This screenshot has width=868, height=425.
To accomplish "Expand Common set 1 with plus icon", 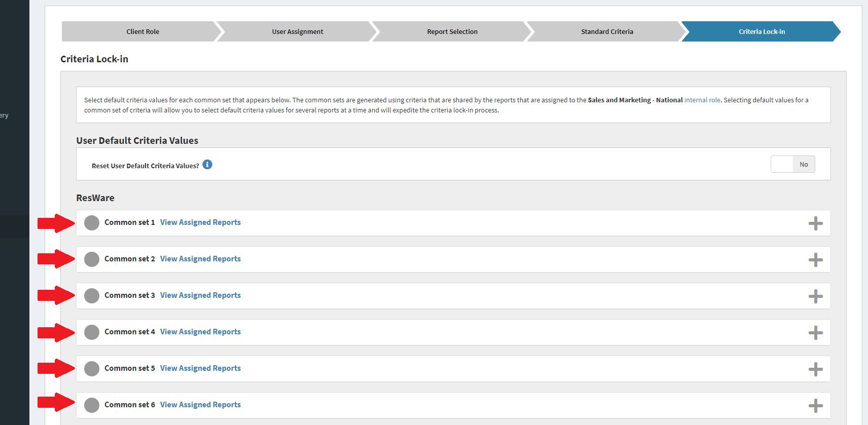I will pos(815,223).
